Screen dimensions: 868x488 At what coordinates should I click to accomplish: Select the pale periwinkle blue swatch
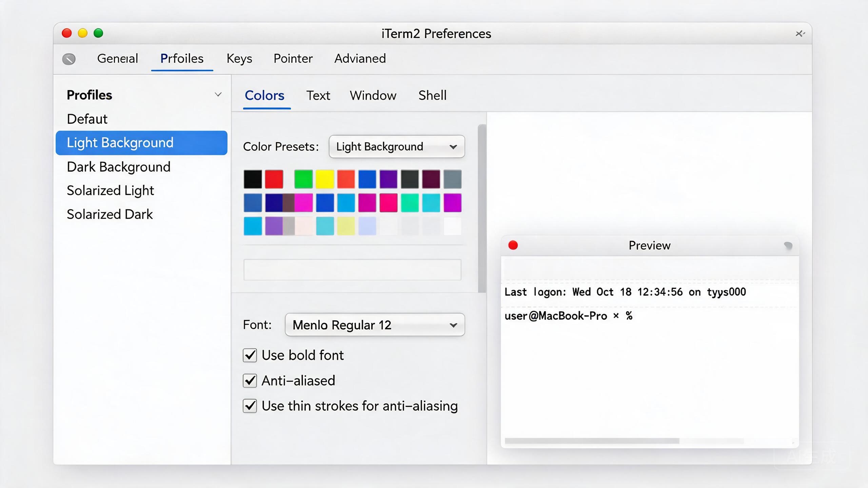[367, 226]
